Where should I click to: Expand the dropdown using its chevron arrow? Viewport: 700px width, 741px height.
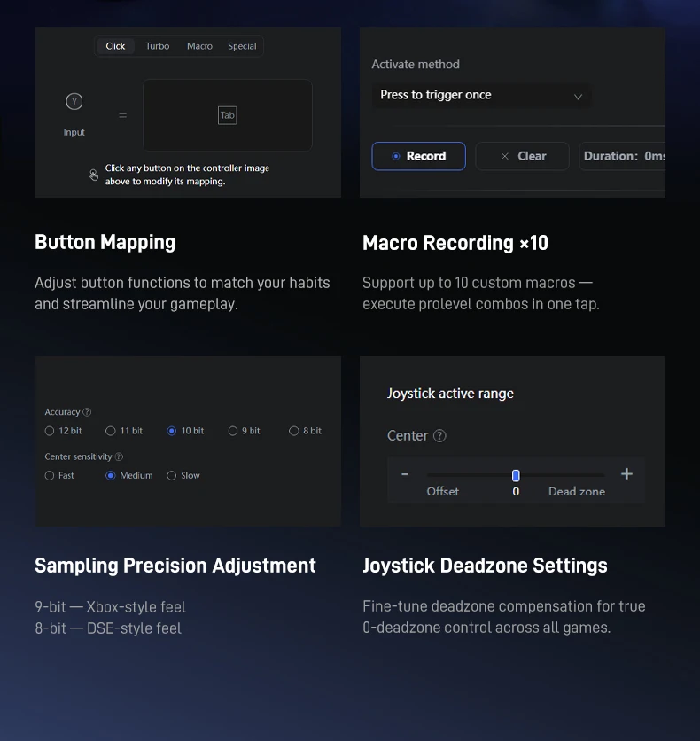click(578, 97)
